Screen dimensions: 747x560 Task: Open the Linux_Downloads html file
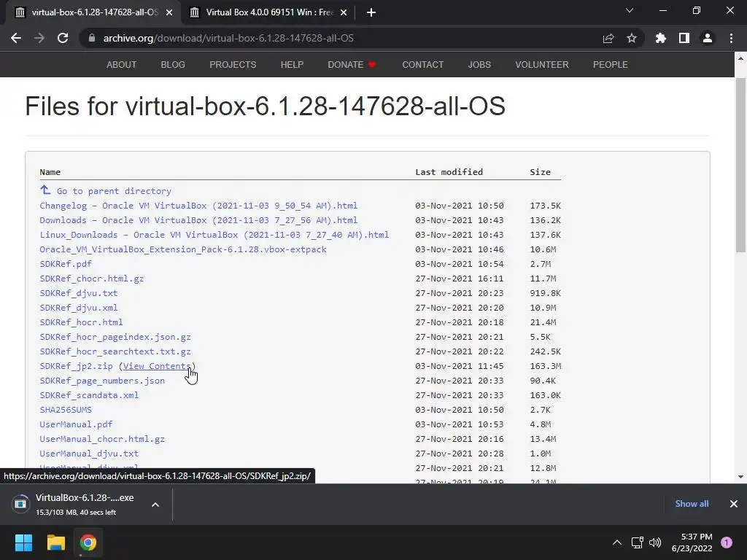click(214, 235)
